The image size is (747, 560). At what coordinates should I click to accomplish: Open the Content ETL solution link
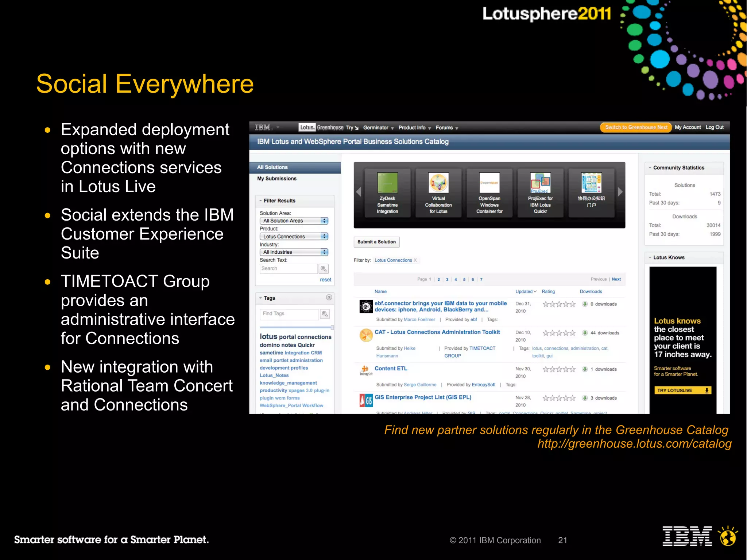[x=391, y=369]
